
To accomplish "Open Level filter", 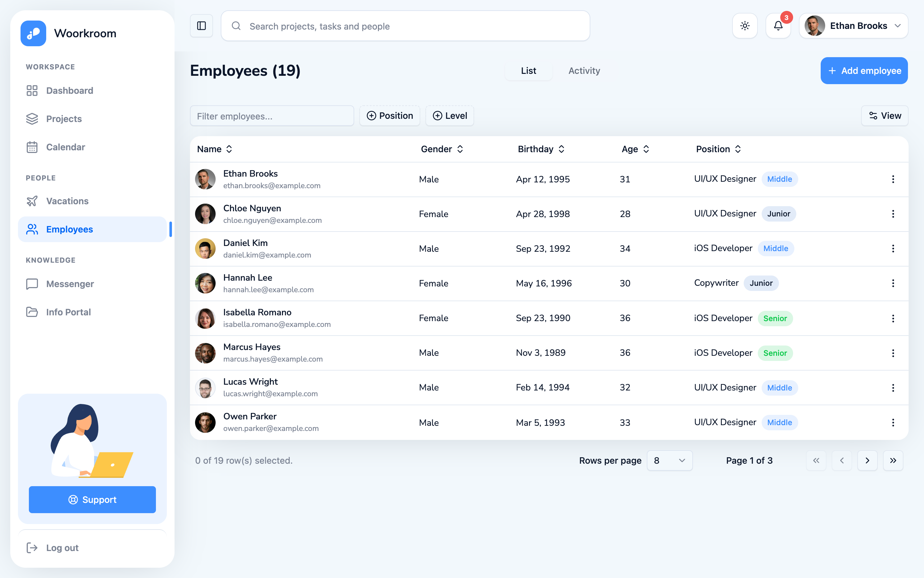I will pyautogui.click(x=450, y=116).
